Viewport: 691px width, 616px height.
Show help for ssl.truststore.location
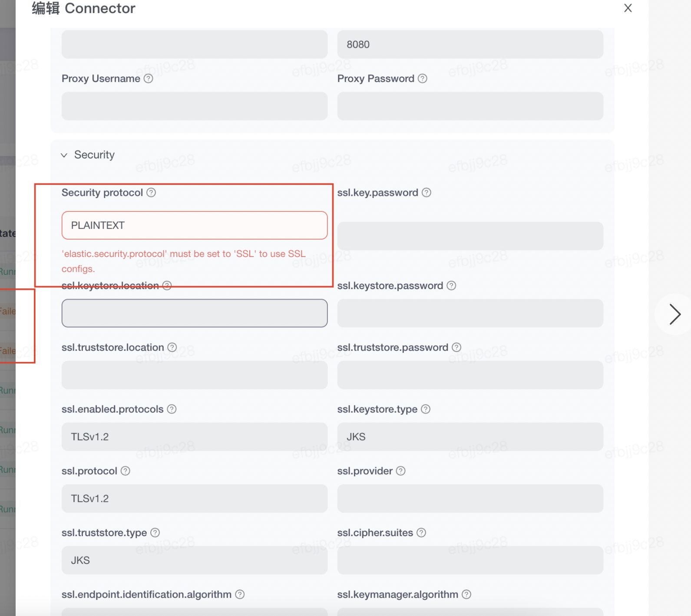click(x=172, y=347)
